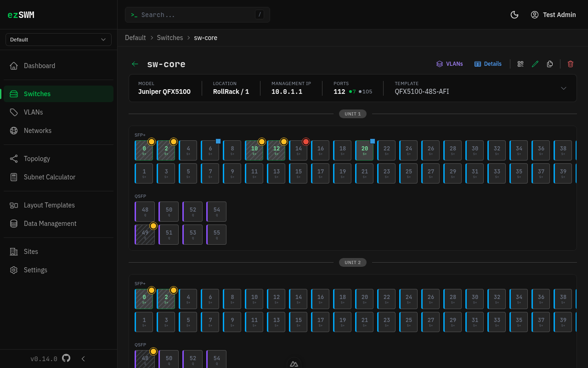This screenshot has height=368, width=588.
Task: Select Unit 1 SFP+ port 20
Action: point(364,150)
